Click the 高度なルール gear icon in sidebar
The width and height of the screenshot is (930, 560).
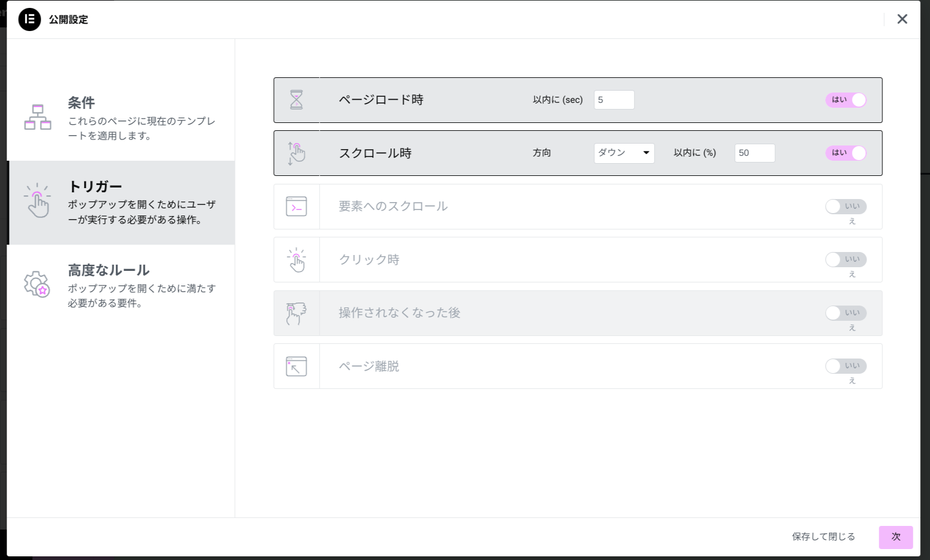(x=37, y=284)
